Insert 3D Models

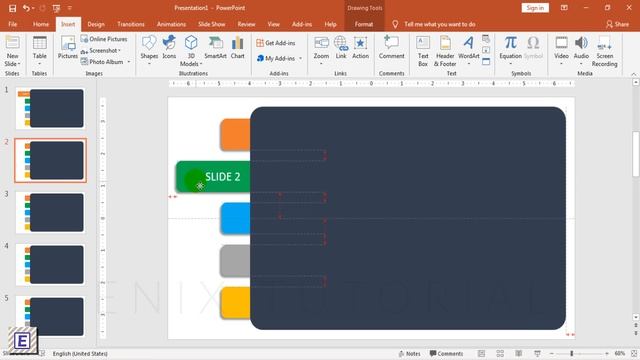191,51
